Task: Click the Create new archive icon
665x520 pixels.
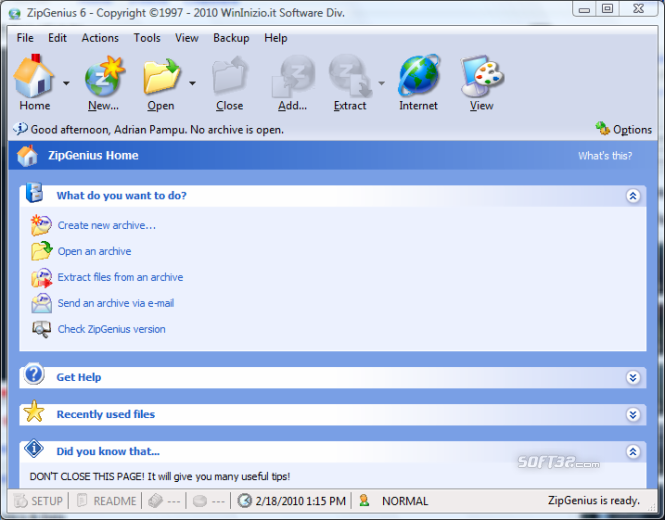Action: 41,225
